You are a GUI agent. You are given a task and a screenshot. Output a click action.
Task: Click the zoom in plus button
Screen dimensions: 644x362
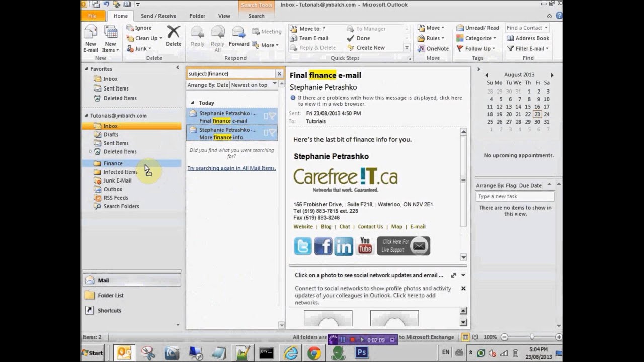pos(559,337)
